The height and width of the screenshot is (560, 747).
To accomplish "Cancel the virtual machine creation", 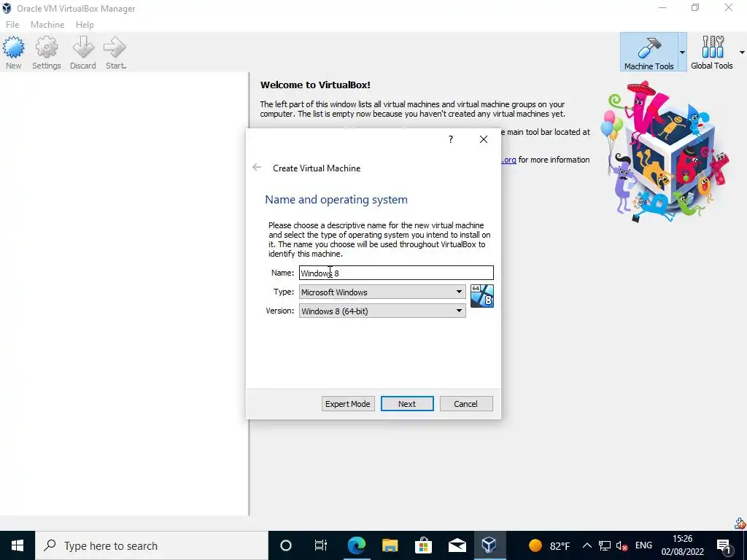I will 466,404.
